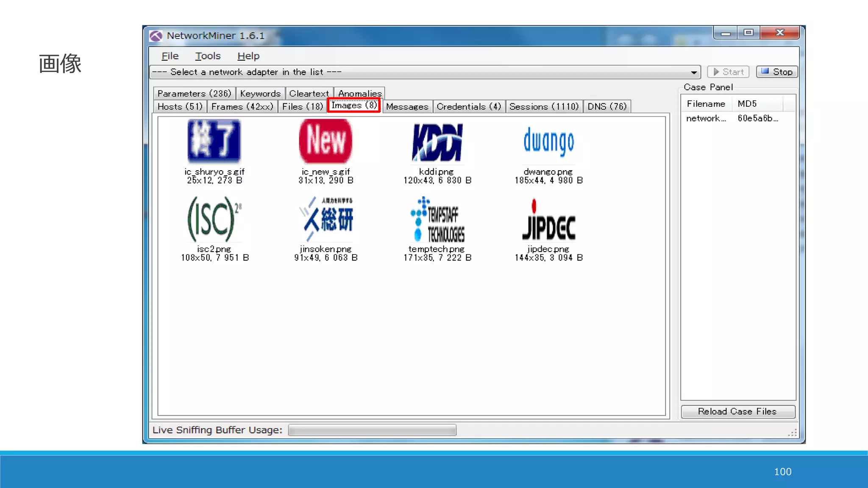Select the dwango.png logo image

pyautogui.click(x=548, y=141)
